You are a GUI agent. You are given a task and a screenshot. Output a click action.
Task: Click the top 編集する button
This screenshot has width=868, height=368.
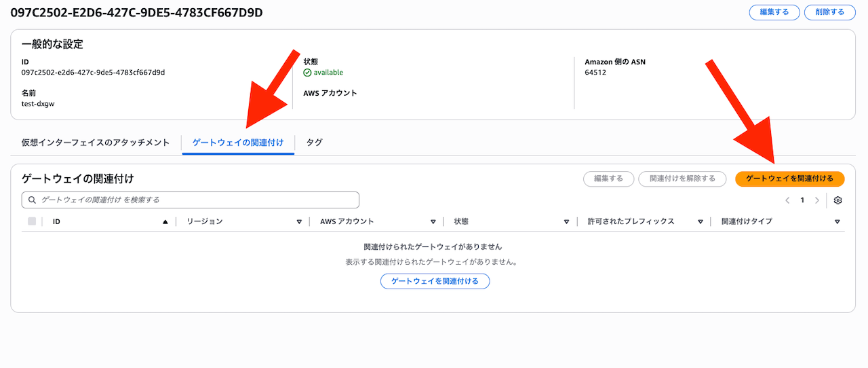pyautogui.click(x=774, y=12)
